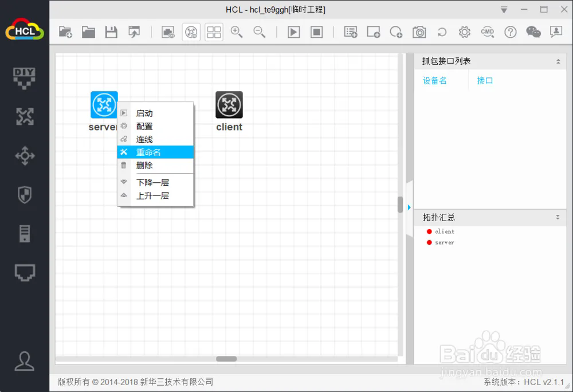573x392 pixels.
Task: Create a new project from the toolbar
Action: tap(65, 32)
